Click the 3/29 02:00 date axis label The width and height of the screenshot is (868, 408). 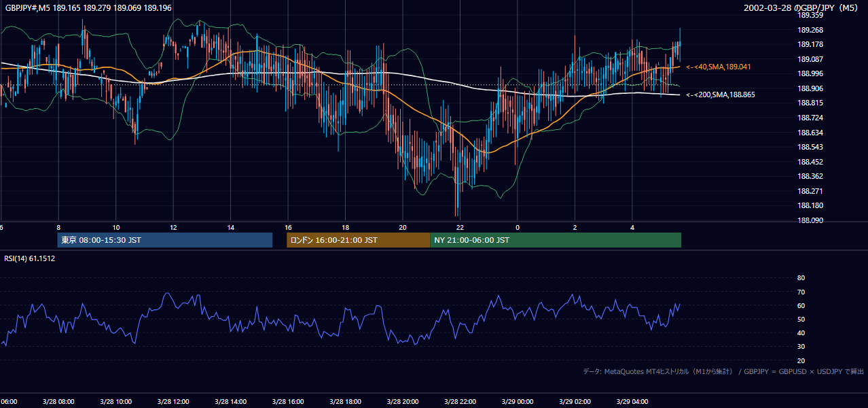click(575, 401)
